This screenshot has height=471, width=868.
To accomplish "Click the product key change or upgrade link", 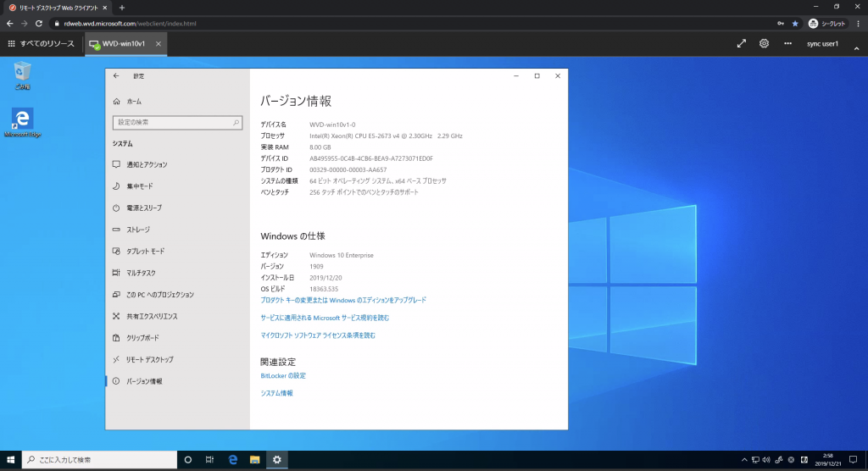I will pos(343,300).
